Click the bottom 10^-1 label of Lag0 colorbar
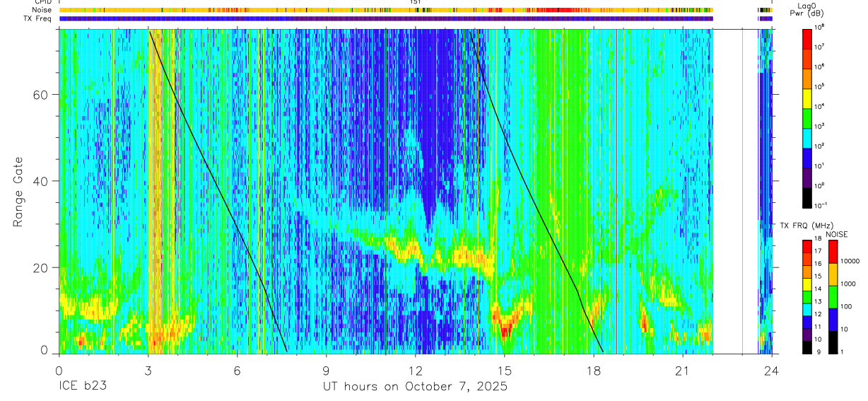Viewport: 868px width, 401px height. pyautogui.click(x=821, y=206)
